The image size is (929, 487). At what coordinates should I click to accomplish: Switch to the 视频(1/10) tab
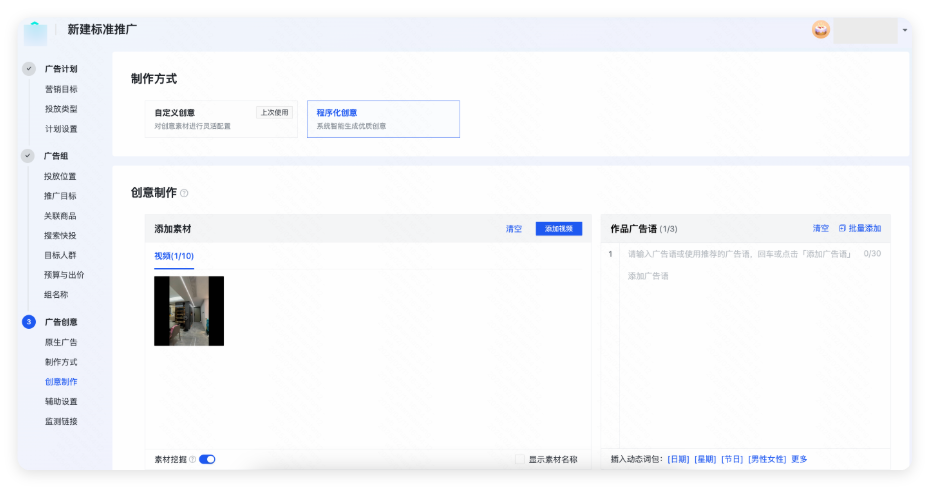pyautogui.click(x=174, y=256)
